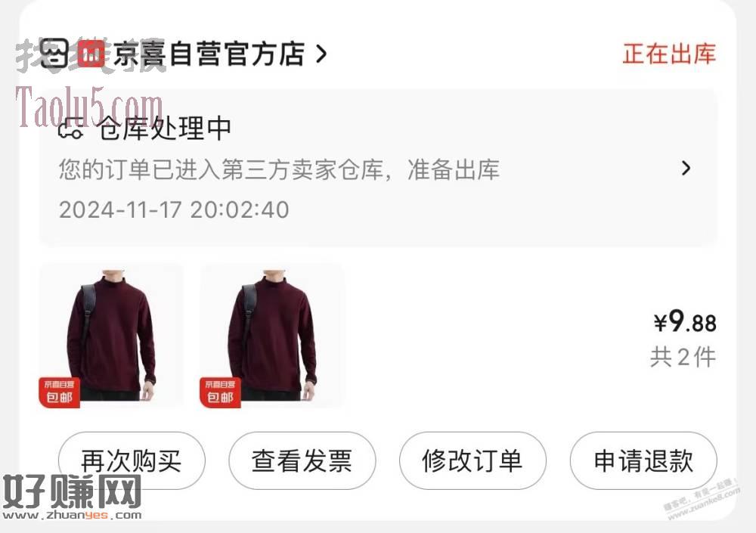Open the logistics message about 第三方卖家仓库
Viewport: 756px width, 533px height.
(x=279, y=169)
